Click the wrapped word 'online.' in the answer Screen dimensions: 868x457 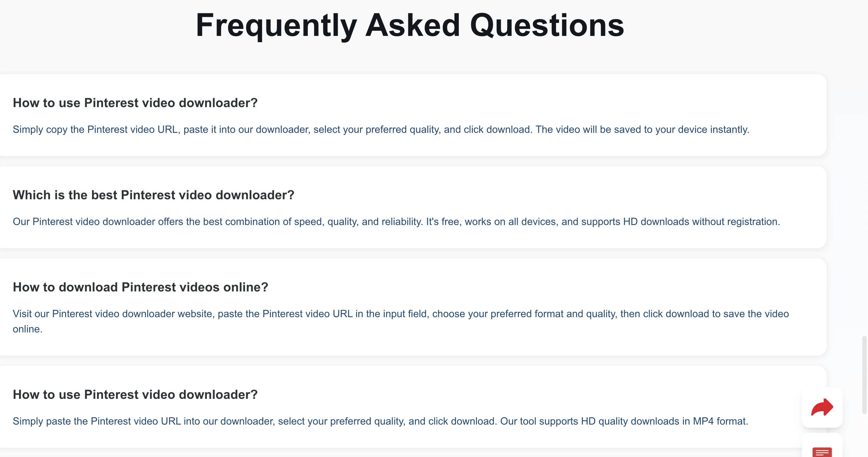point(28,329)
